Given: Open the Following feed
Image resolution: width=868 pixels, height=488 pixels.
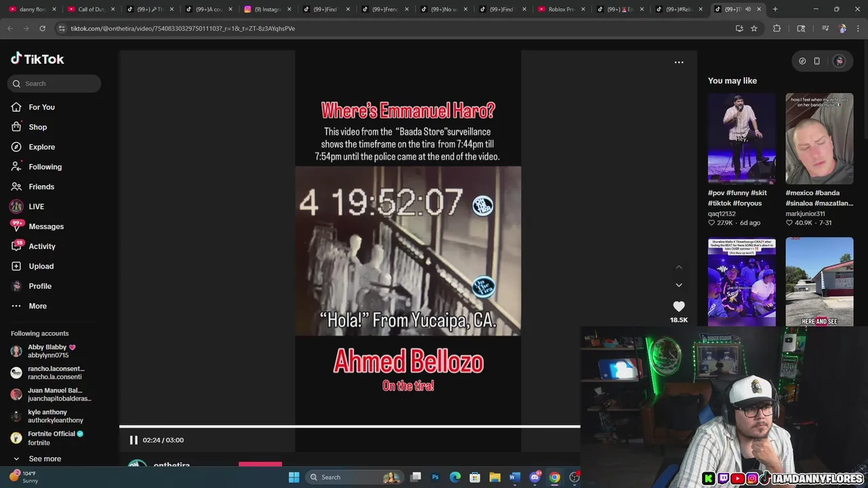Looking at the screenshot, I should click(x=45, y=167).
